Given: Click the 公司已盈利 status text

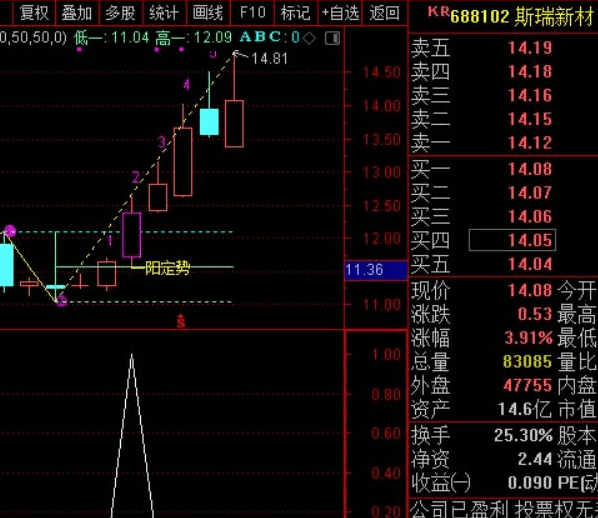Looking at the screenshot, I should pos(460,509).
